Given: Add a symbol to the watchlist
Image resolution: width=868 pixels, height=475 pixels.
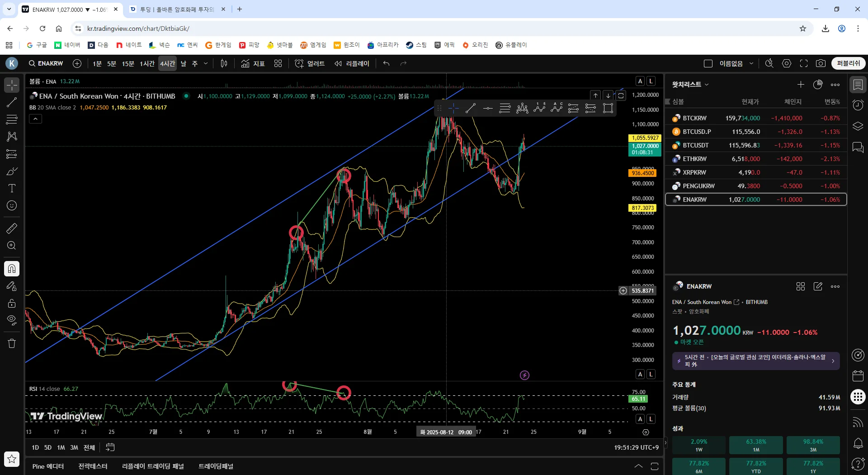Looking at the screenshot, I should (801, 85).
